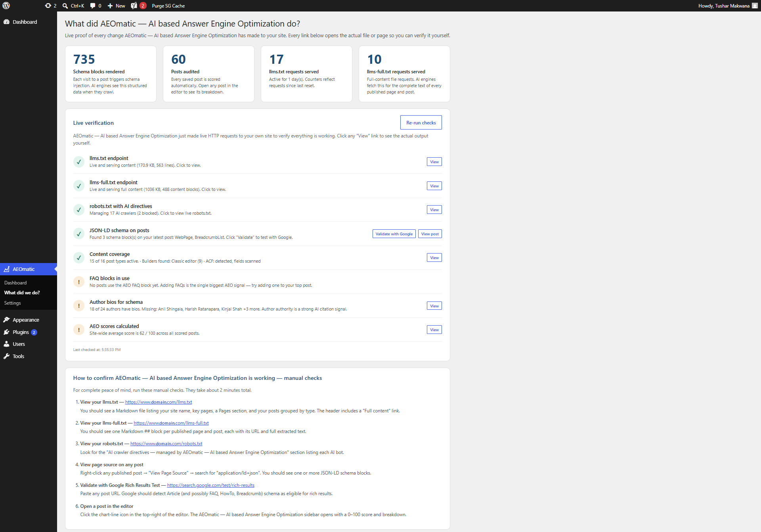
Task: Click the warning icon for FAQ blocks
Action: (79, 282)
